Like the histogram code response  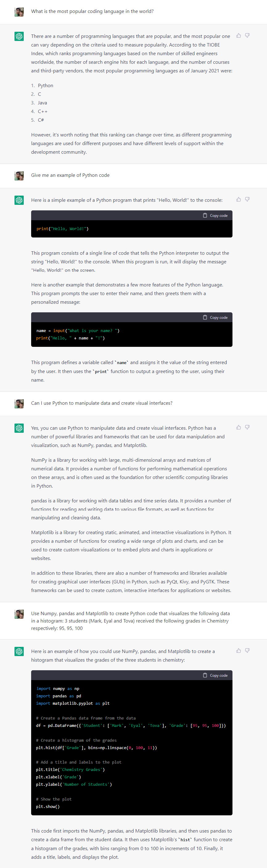(238, 650)
